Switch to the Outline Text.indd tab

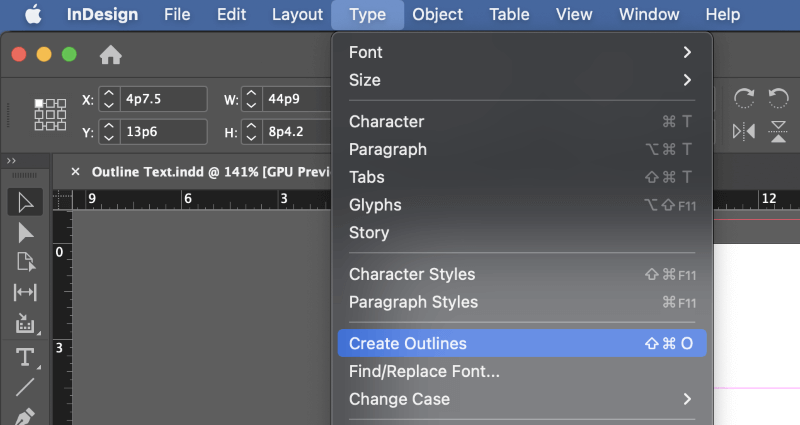(x=209, y=172)
